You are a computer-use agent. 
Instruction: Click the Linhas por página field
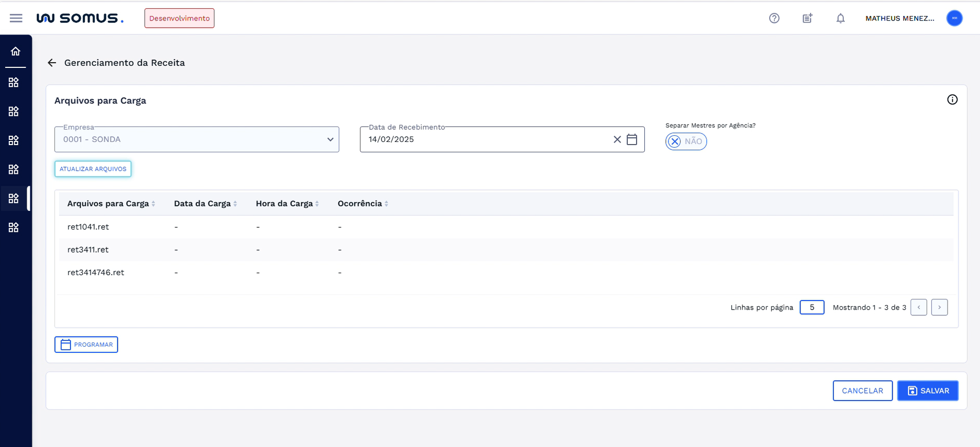point(812,308)
